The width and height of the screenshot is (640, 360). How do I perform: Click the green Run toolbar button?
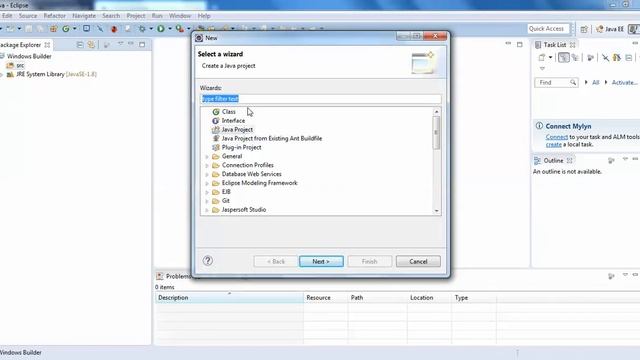[x=161, y=29]
